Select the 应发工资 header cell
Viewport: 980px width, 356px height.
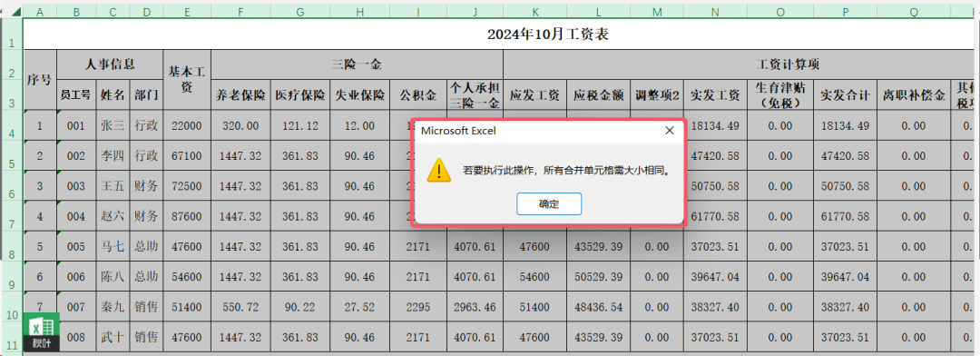click(535, 95)
